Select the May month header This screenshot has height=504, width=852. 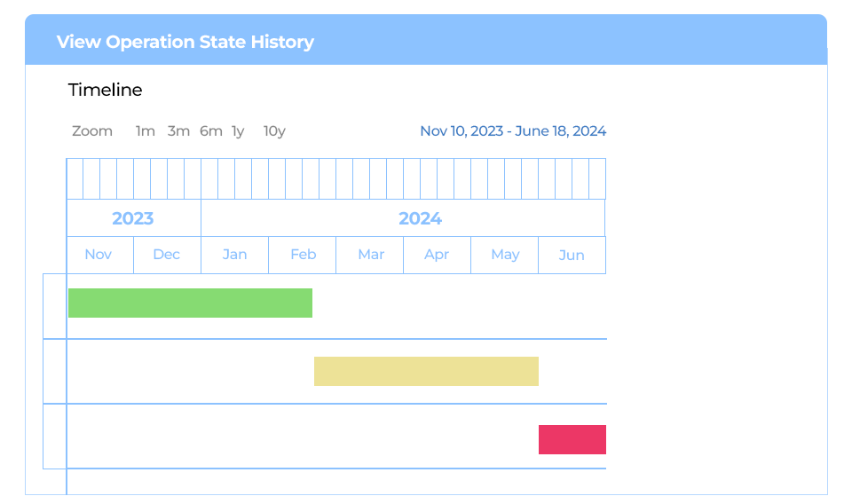pyautogui.click(x=505, y=255)
